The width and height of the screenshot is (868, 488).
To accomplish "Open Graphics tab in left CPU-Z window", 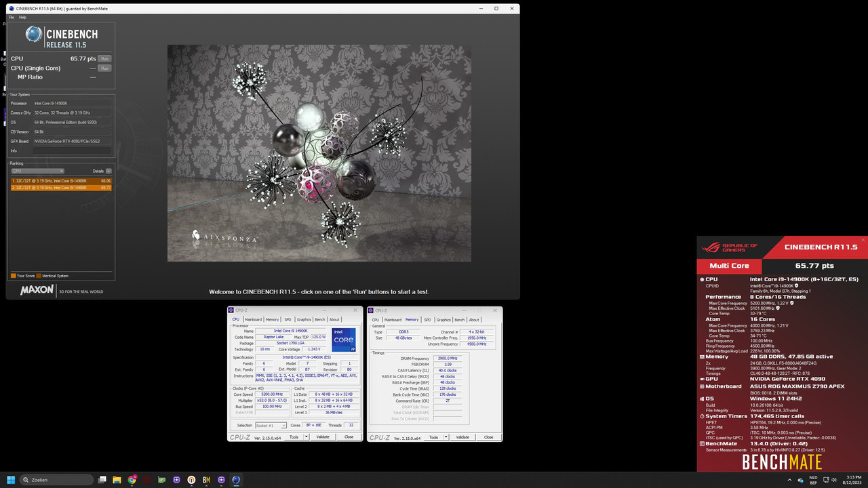I will point(304,320).
